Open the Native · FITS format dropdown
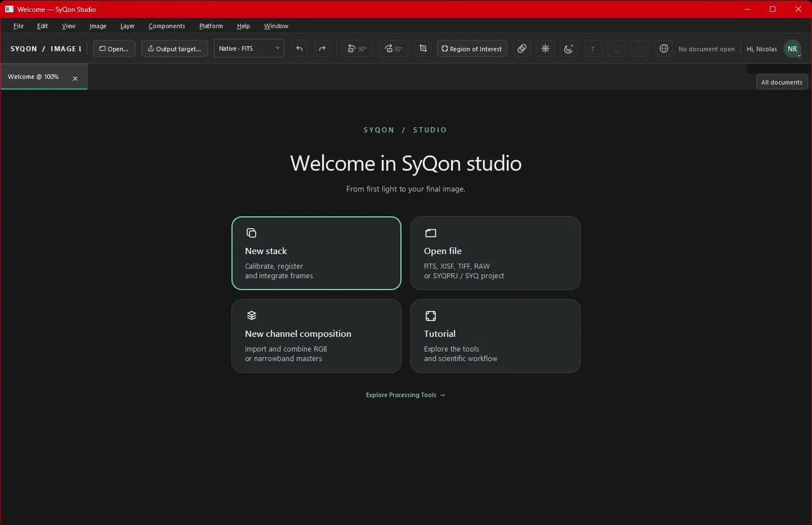Image resolution: width=812 pixels, height=525 pixels. click(249, 48)
